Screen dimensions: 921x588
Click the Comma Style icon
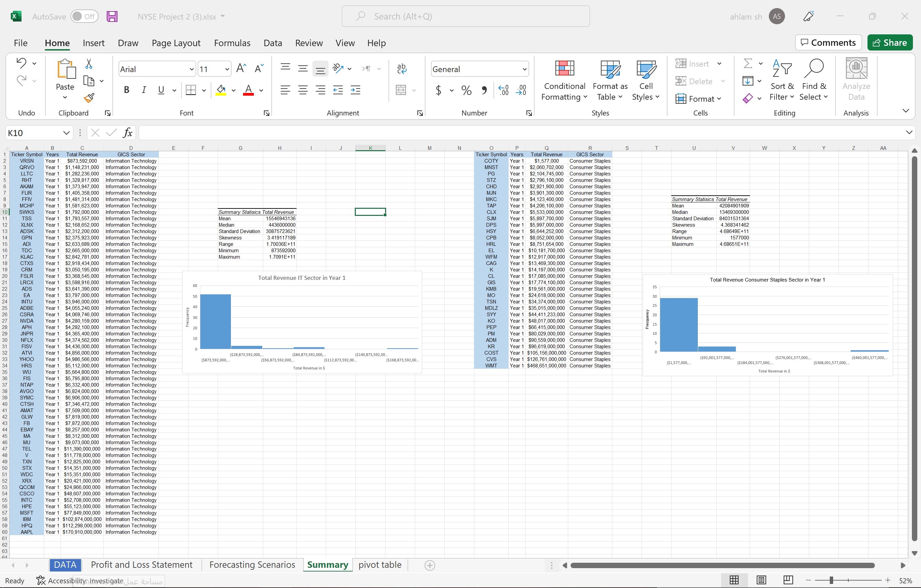(484, 90)
